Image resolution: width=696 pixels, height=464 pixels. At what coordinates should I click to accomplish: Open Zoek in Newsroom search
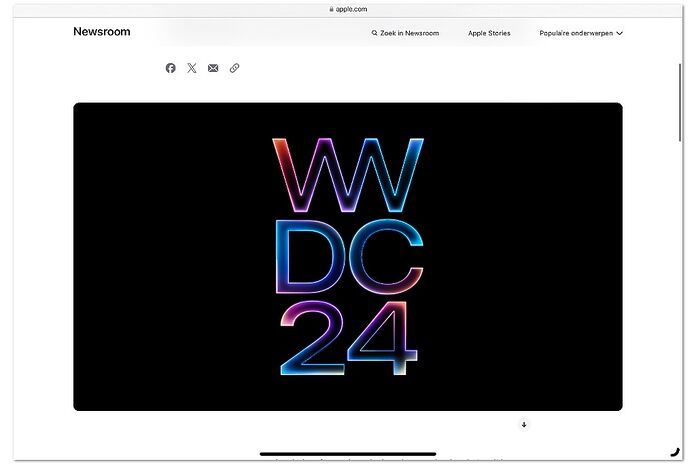(405, 33)
